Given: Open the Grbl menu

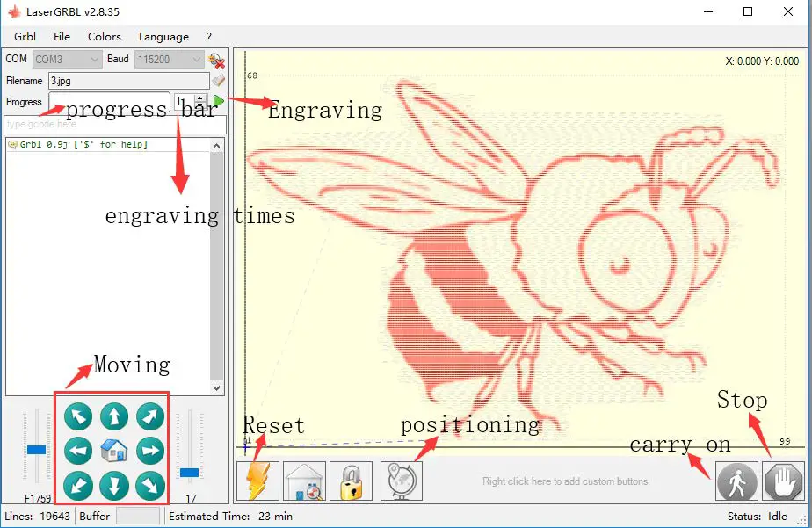Looking at the screenshot, I should 25,37.
